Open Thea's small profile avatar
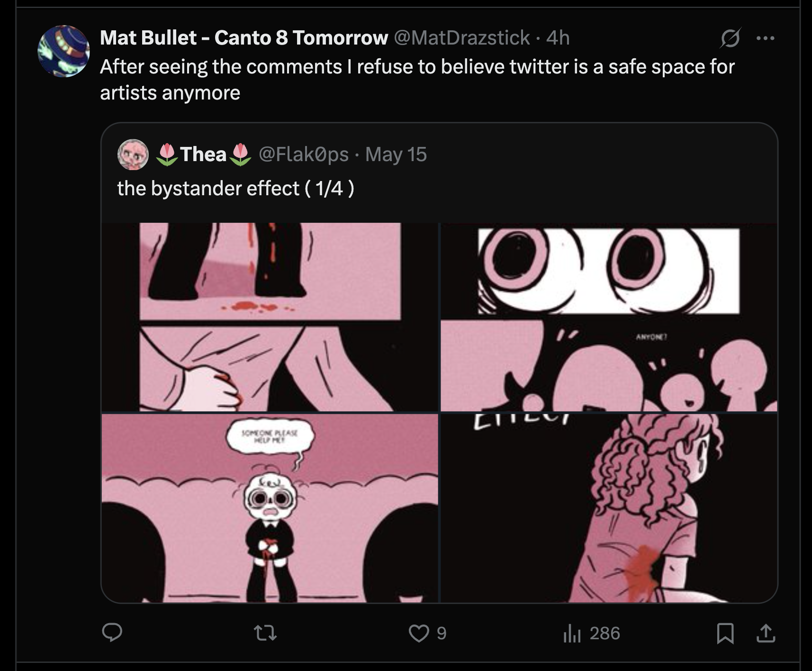812x671 pixels. click(133, 154)
